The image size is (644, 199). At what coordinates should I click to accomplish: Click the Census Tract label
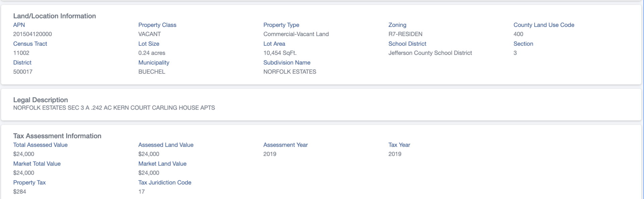click(30, 44)
